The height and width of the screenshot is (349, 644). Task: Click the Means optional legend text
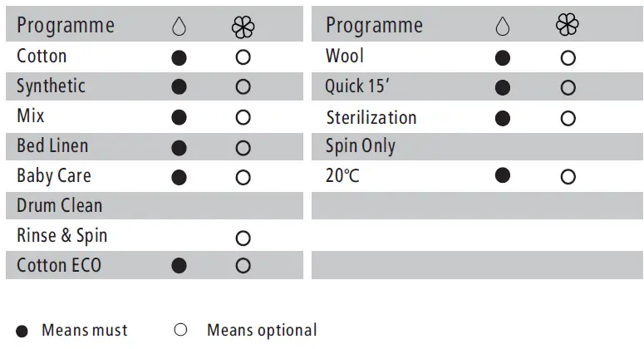click(x=262, y=330)
